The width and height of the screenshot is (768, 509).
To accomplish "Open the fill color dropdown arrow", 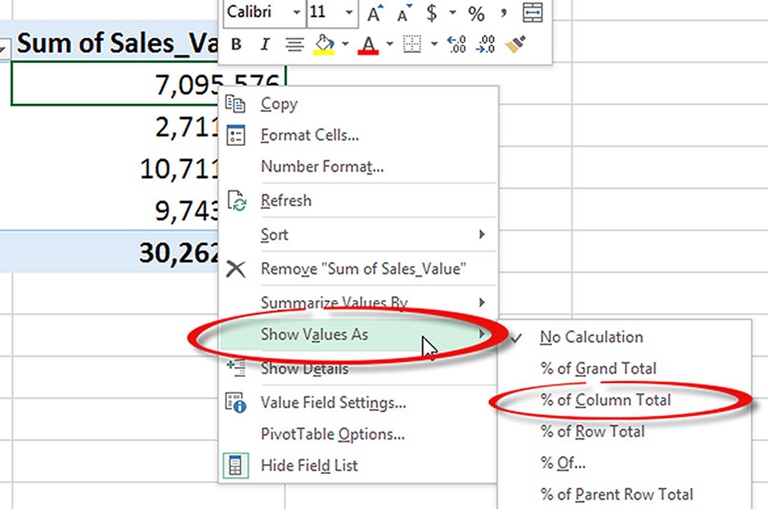I will coord(345,44).
